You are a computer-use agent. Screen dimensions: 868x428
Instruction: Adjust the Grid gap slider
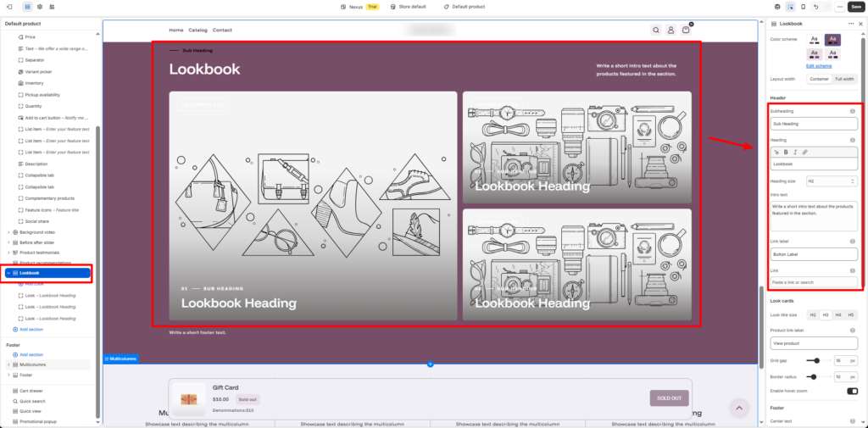(818, 360)
